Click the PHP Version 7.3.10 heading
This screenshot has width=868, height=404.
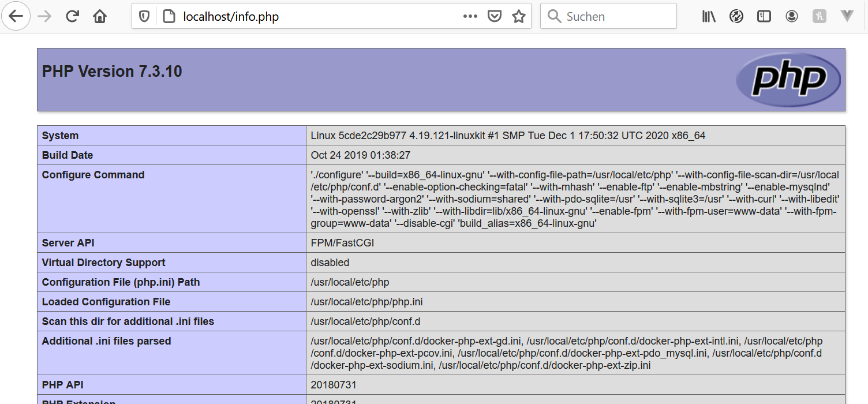(x=112, y=72)
